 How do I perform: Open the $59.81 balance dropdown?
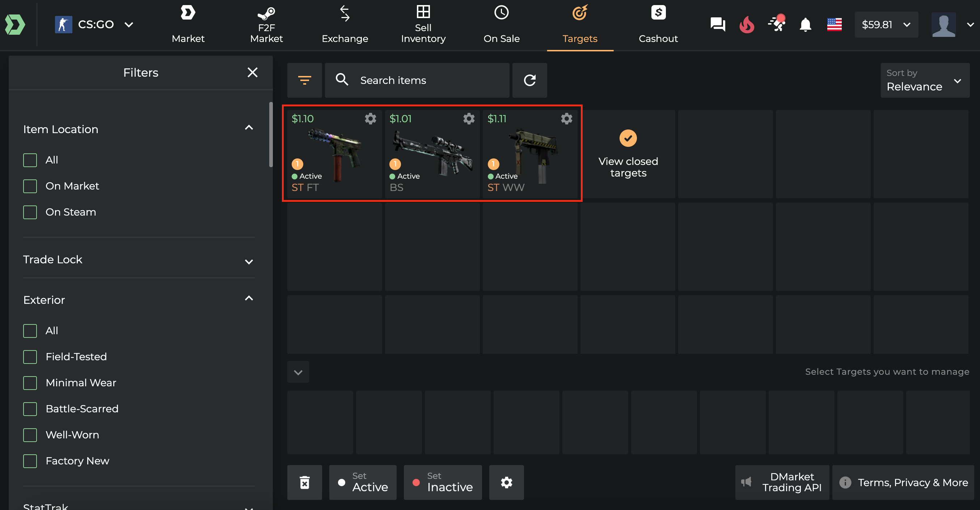tap(886, 25)
